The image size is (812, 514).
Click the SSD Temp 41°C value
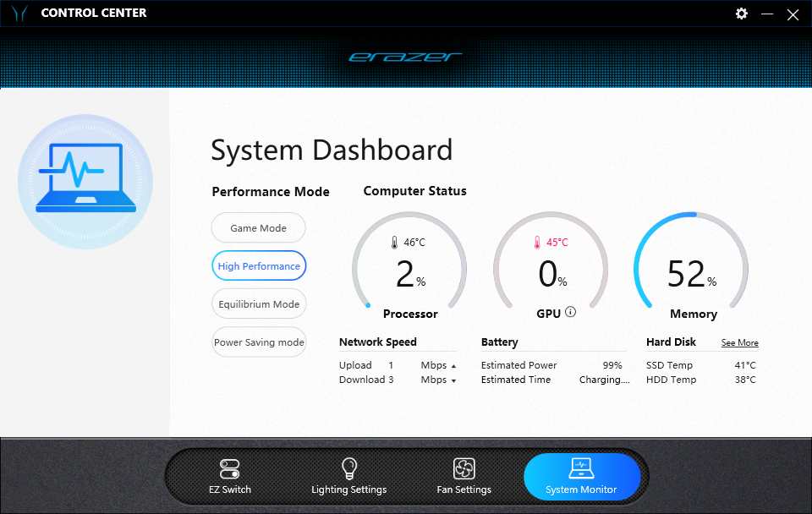(745, 365)
